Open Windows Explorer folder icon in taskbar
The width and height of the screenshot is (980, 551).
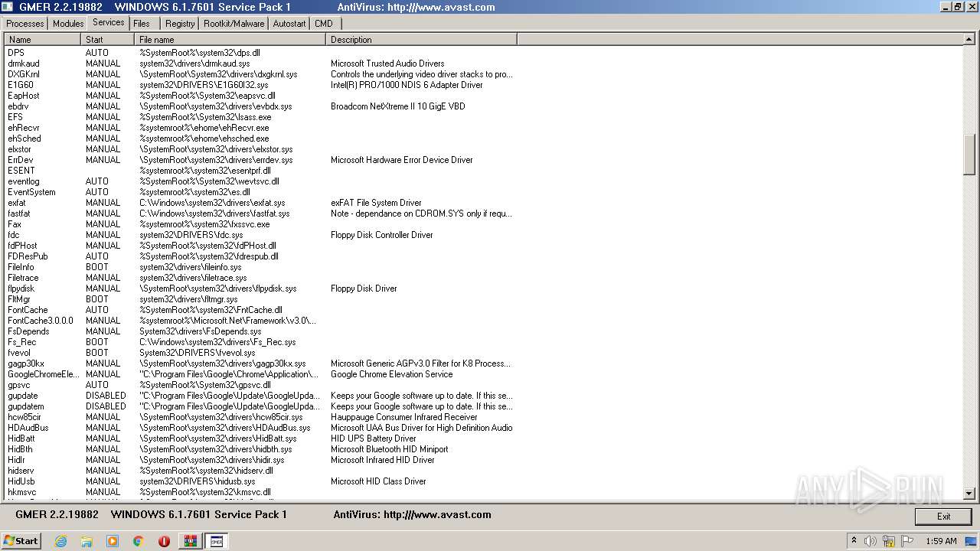coord(87,541)
